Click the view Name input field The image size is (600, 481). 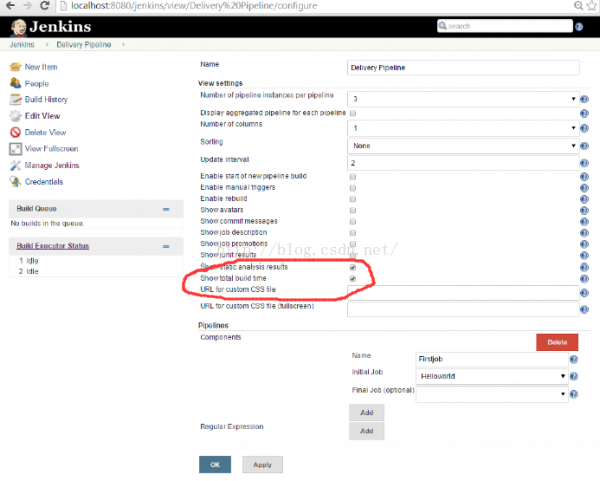click(x=463, y=68)
